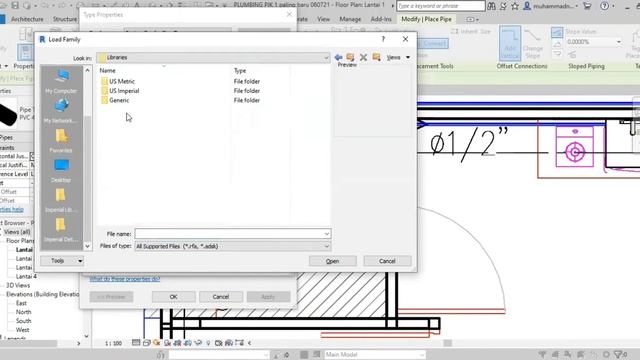Expand the Files of type dropdown
This screenshot has width=640, height=360.
[x=233, y=246]
